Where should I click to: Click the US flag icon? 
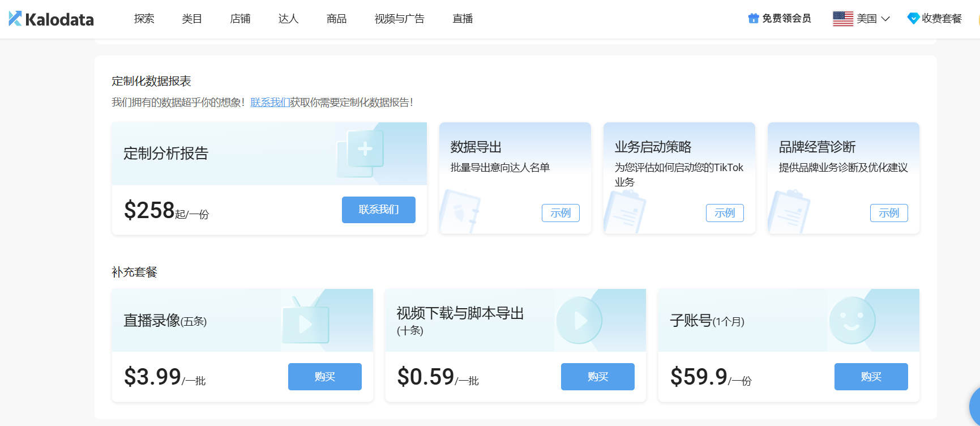pyautogui.click(x=843, y=19)
